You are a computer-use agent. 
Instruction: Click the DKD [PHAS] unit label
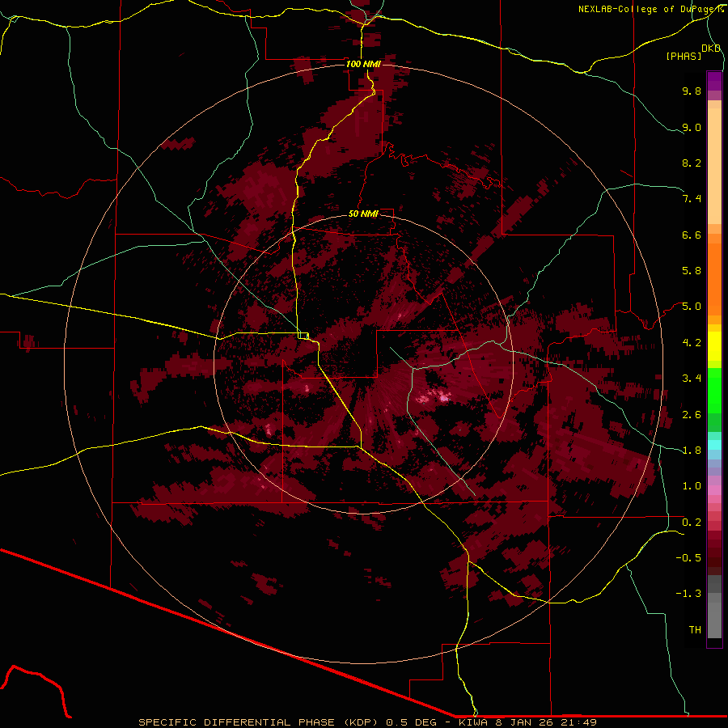693,52
